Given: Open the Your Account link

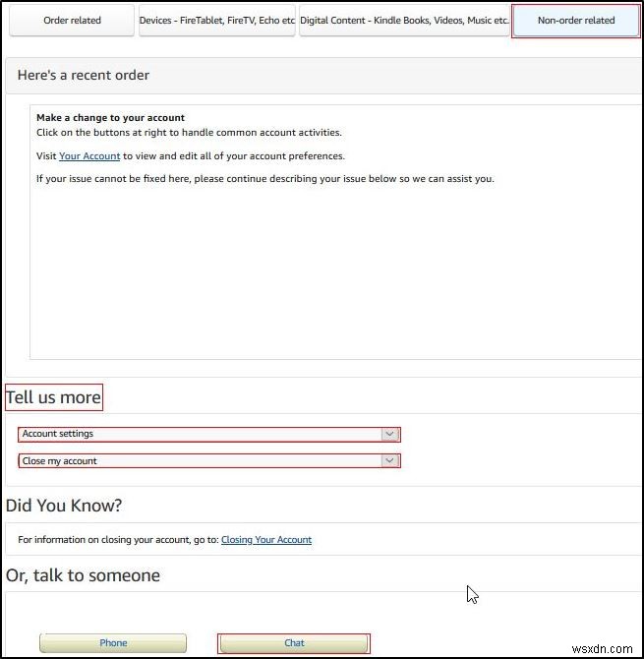Looking at the screenshot, I should pos(89,155).
